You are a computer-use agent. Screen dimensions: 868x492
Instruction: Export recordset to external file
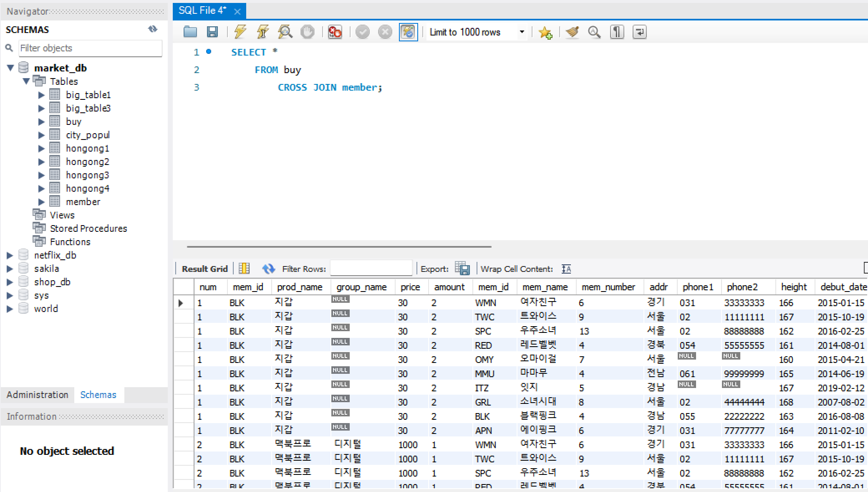point(462,269)
